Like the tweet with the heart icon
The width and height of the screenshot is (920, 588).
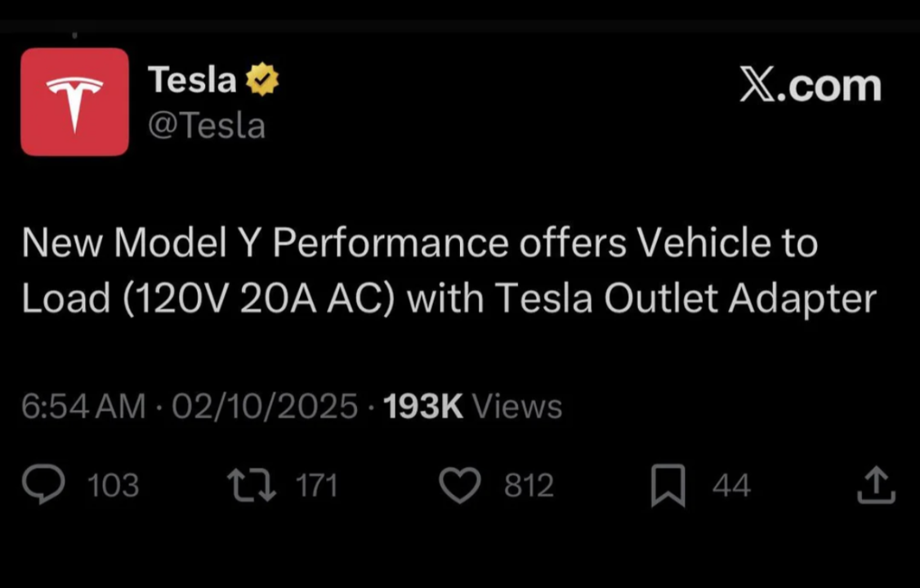pos(460,484)
